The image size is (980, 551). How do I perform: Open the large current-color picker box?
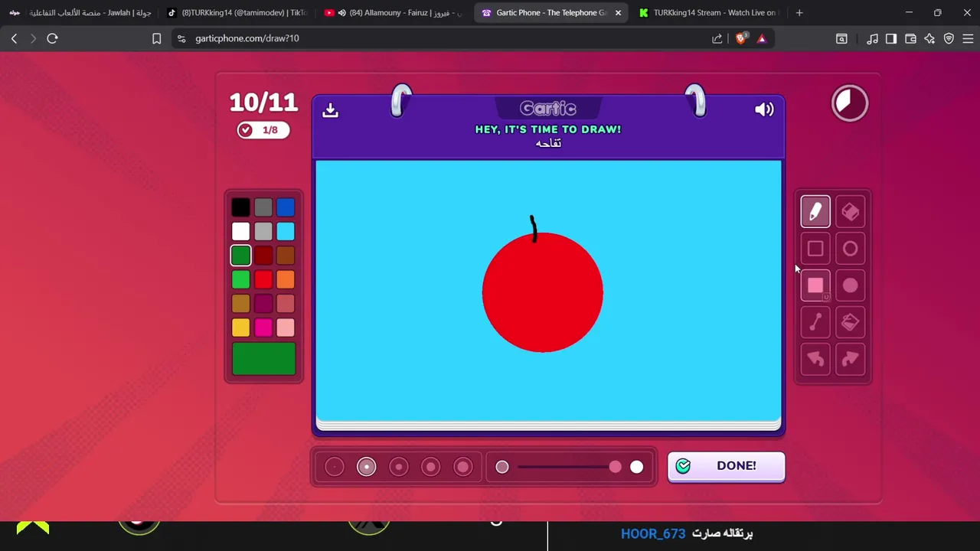pos(263,359)
